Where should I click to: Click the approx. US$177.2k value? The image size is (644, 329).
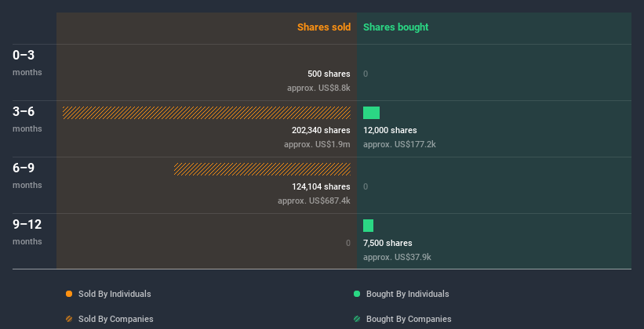(x=399, y=144)
